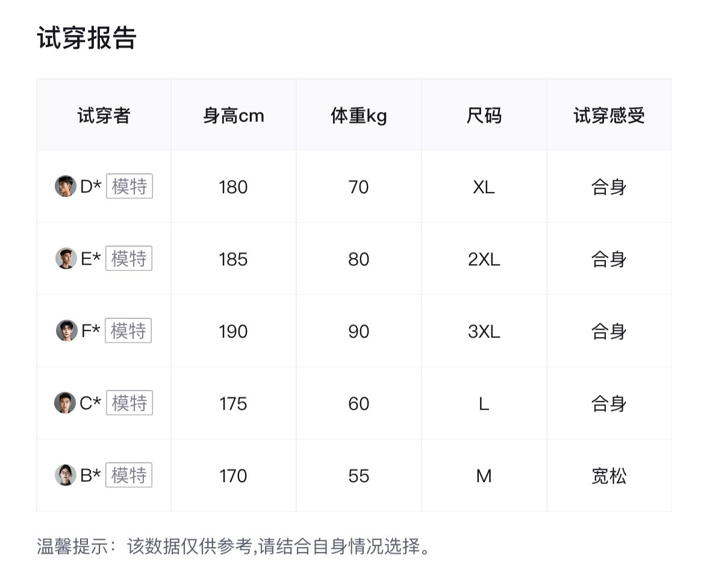This screenshot has width=710, height=588.
Task: Click avatar of tester C*
Action: click(x=65, y=403)
